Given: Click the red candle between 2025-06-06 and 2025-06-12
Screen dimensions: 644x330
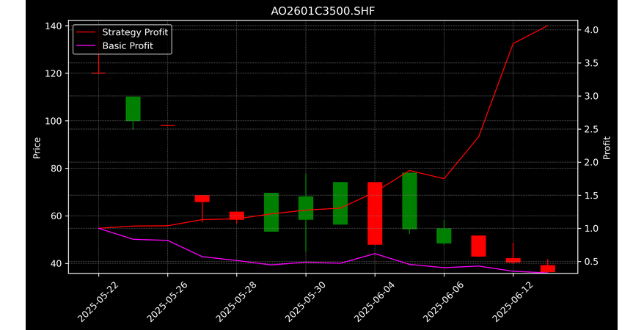Looking at the screenshot, I should (x=478, y=246).
